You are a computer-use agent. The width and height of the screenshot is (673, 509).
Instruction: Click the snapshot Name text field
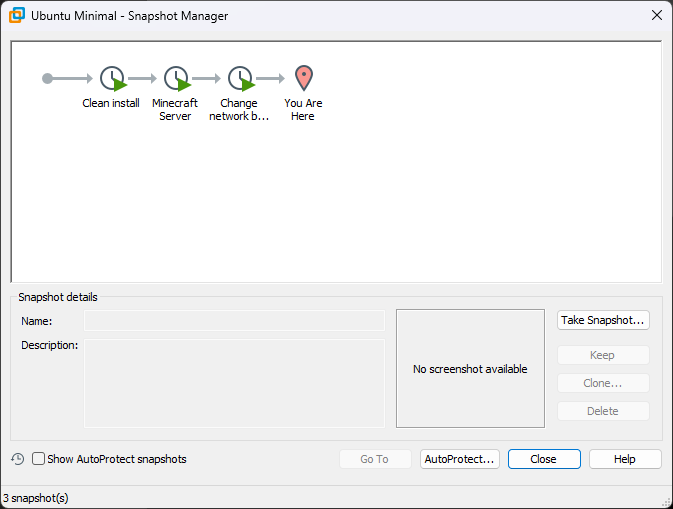point(234,321)
